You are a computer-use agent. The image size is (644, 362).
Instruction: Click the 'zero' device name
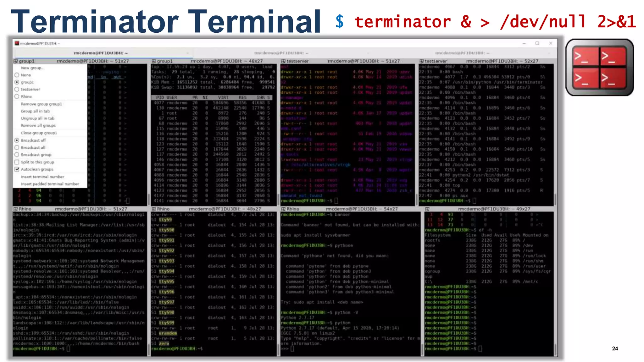click(x=164, y=343)
